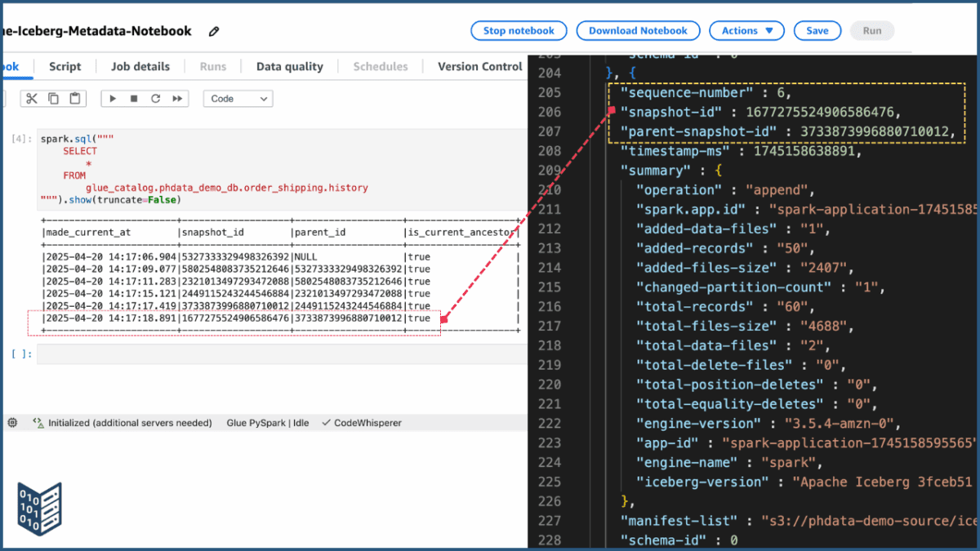This screenshot has height=551, width=980.
Task: Select the Cut cells tool
Action: (x=30, y=98)
